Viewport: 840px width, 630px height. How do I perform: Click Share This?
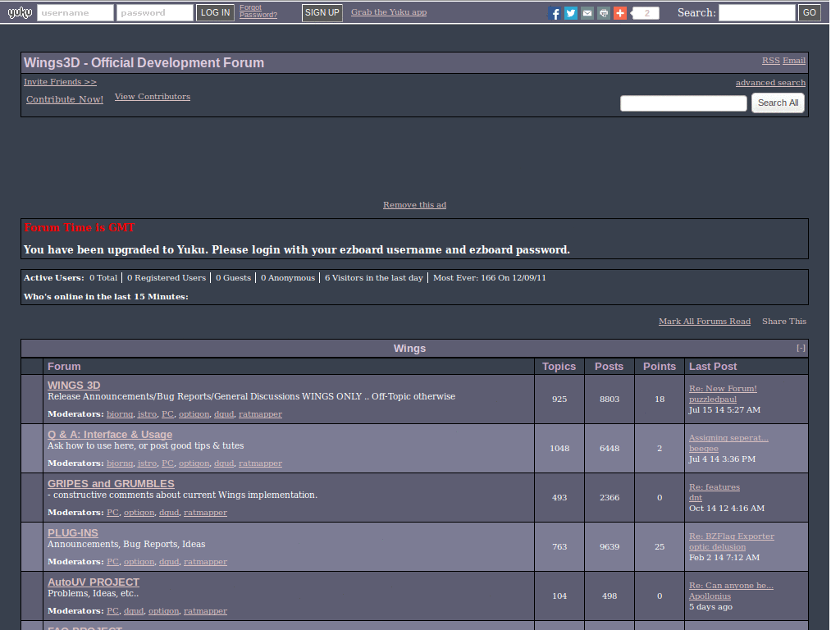[x=784, y=322]
